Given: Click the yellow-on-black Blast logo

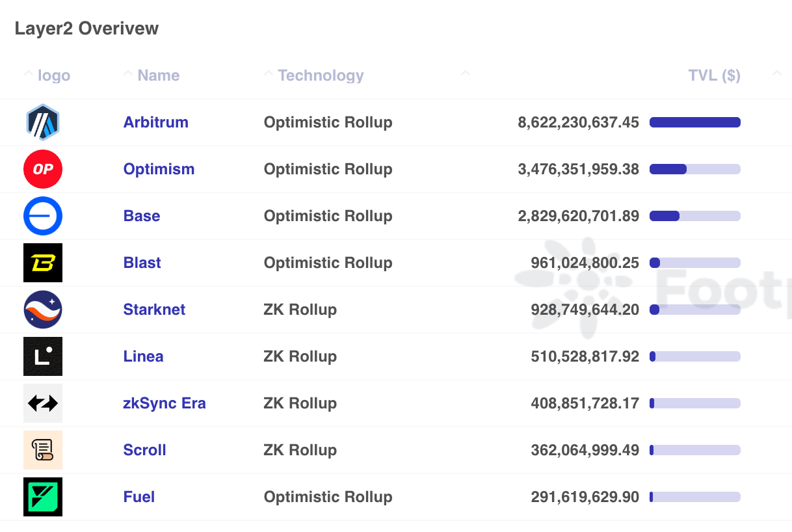Looking at the screenshot, I should click(43, 263).
